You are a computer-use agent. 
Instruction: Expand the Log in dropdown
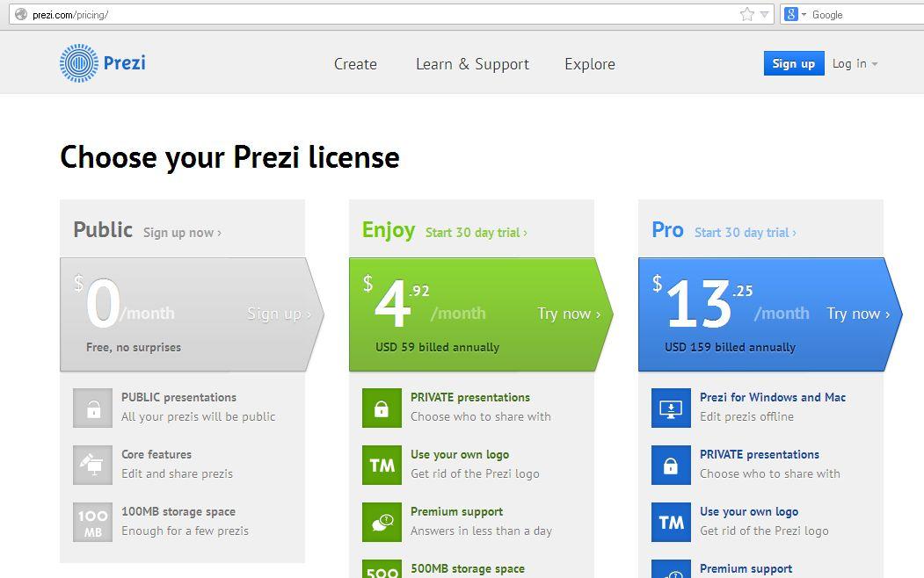(855, 63)
